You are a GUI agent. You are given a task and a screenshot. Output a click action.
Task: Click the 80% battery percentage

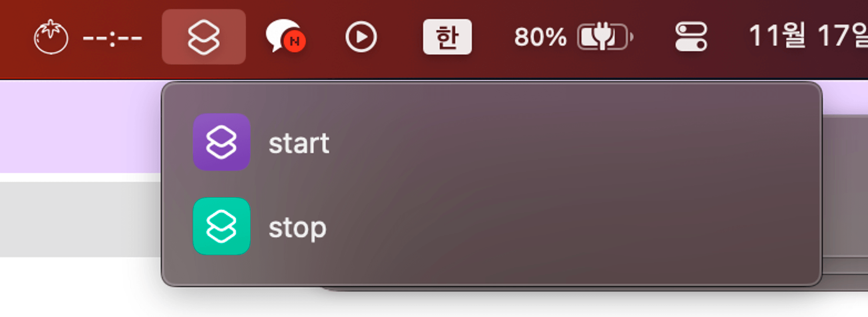[540, 37]
